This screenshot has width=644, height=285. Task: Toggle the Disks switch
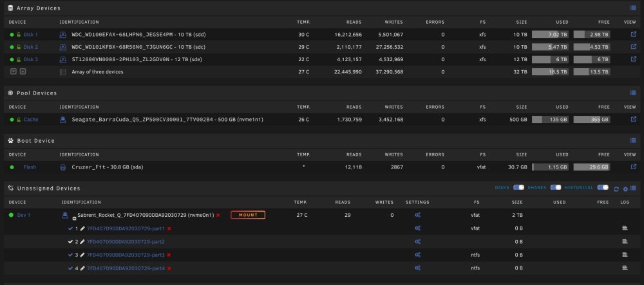pyautogui.click(x=518, y=187)
